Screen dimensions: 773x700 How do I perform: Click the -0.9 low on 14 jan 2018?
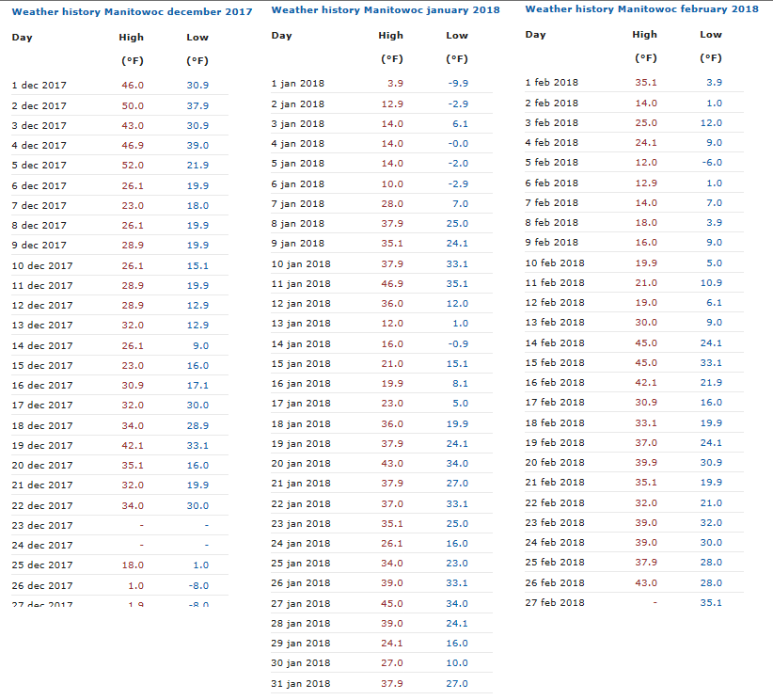tap(458, 343)
